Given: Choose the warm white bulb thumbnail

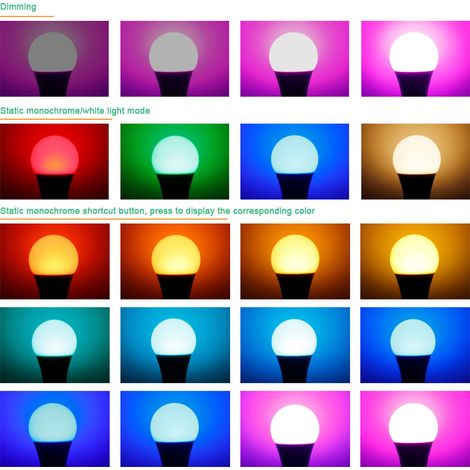Looking at the screenshot, I should (x=416, y=161).
